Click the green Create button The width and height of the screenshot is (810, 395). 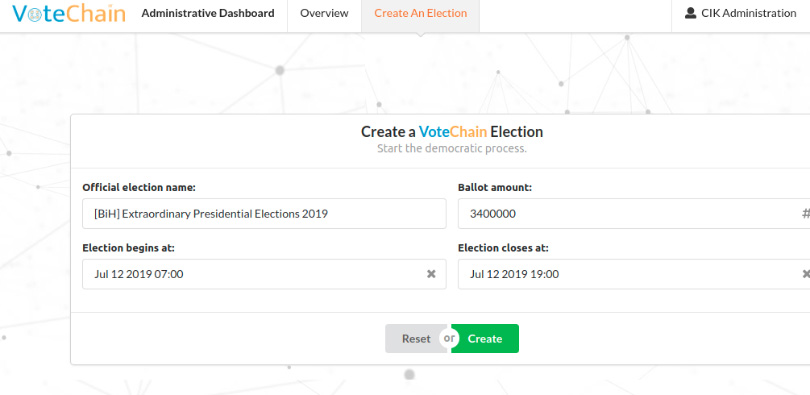click(x=485, y=339)
